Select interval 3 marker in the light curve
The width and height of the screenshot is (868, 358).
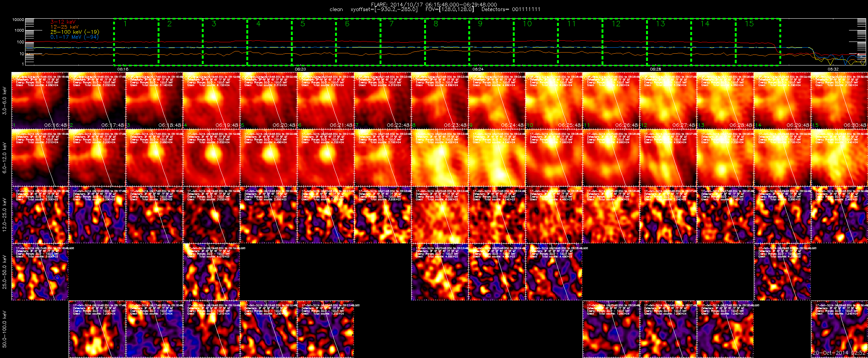point(214,24)
